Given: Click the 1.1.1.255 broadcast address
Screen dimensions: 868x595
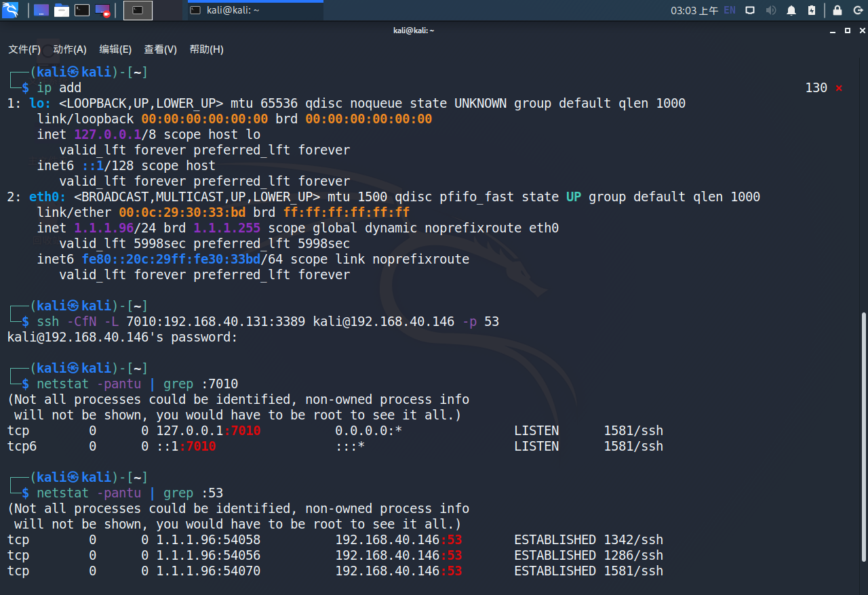Looking at the screenshot, I should coord(227,228).
